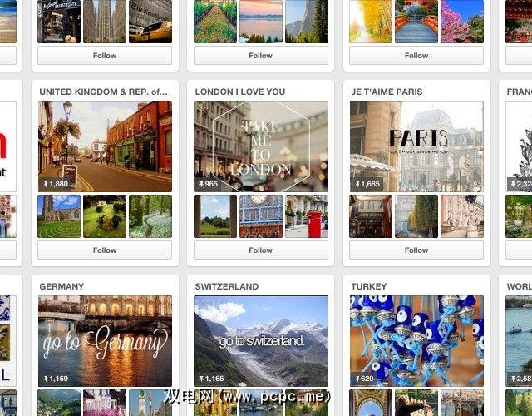Open the PARIS cover image
This screenshot has height=416, width=532.
(416, 146)
